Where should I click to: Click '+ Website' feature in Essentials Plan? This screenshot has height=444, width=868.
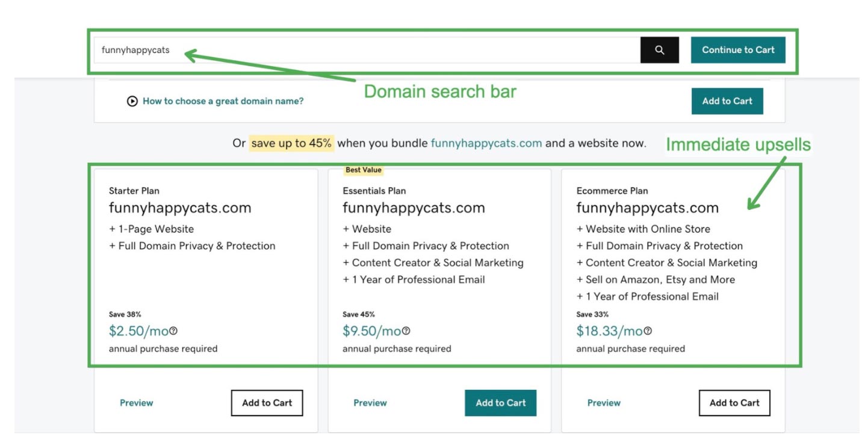367,229
